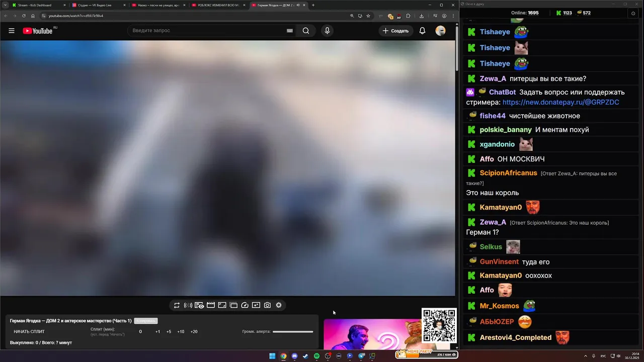Image resolution: width=644 pixels, height=362 pixels.
Task: Switch to РОБЛОКС ИЗМЕНИЛ ВСЮ tab
Action: (218, 5)
